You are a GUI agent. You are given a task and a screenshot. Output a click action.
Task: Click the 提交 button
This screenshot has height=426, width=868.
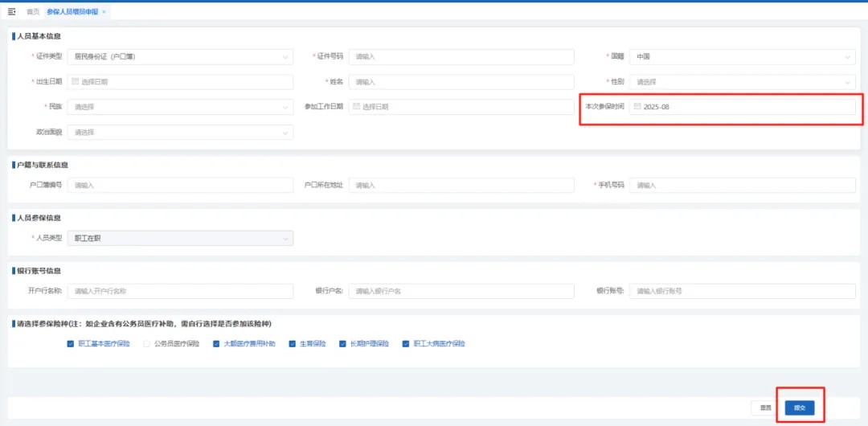[799, 408]
